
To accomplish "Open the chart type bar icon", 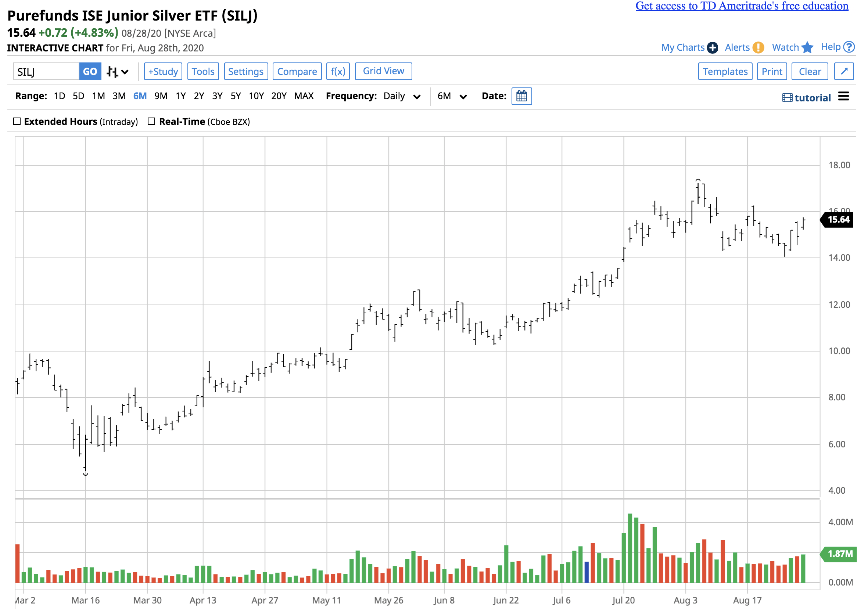I will coord(112,72).
